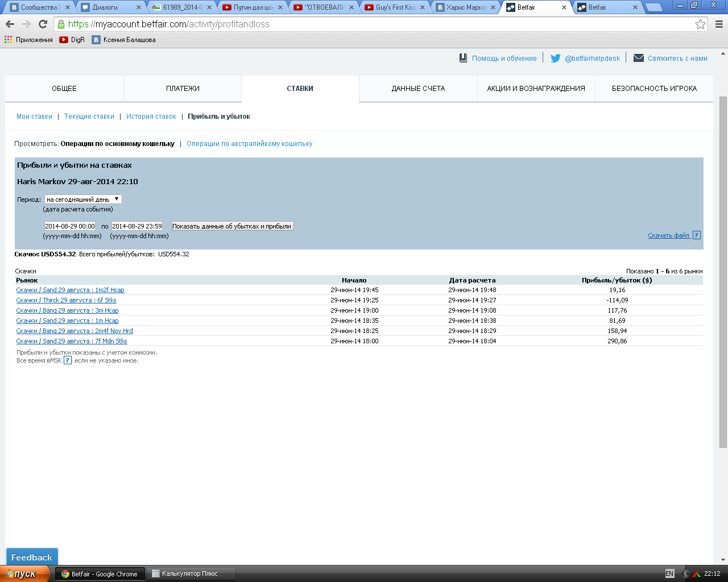Screen dimensions: 728x582
Task: Open market Sand 29 августа 7f Mdn Stks
Action: (x=72, y=341)
